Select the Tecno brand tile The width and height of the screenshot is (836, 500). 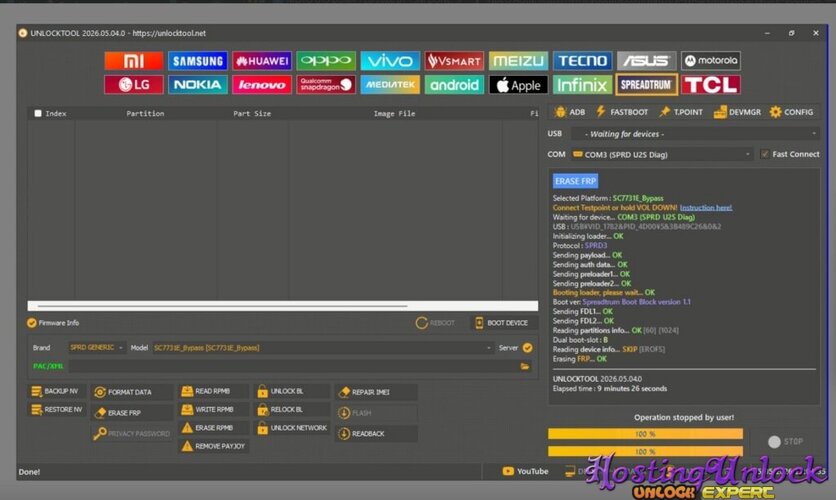click(582, 61)
